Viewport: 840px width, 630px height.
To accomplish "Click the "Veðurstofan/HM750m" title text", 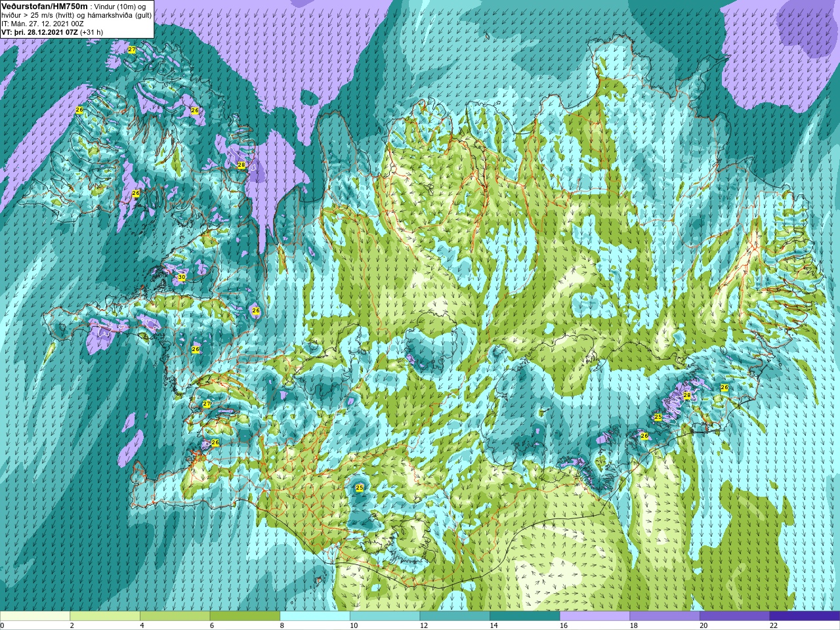I will 45,5.
